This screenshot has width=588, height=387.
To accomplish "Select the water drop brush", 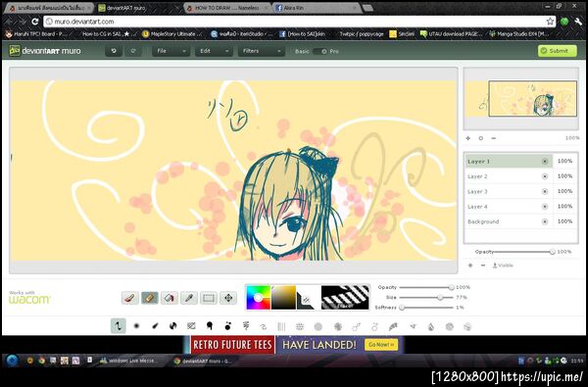I will tap(431, 326).
